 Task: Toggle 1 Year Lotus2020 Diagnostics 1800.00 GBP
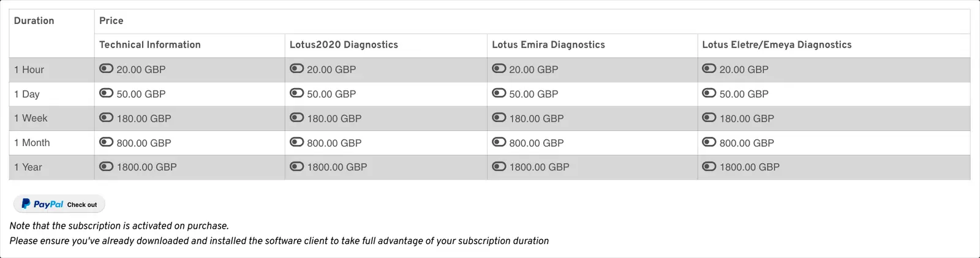[296, 166]
